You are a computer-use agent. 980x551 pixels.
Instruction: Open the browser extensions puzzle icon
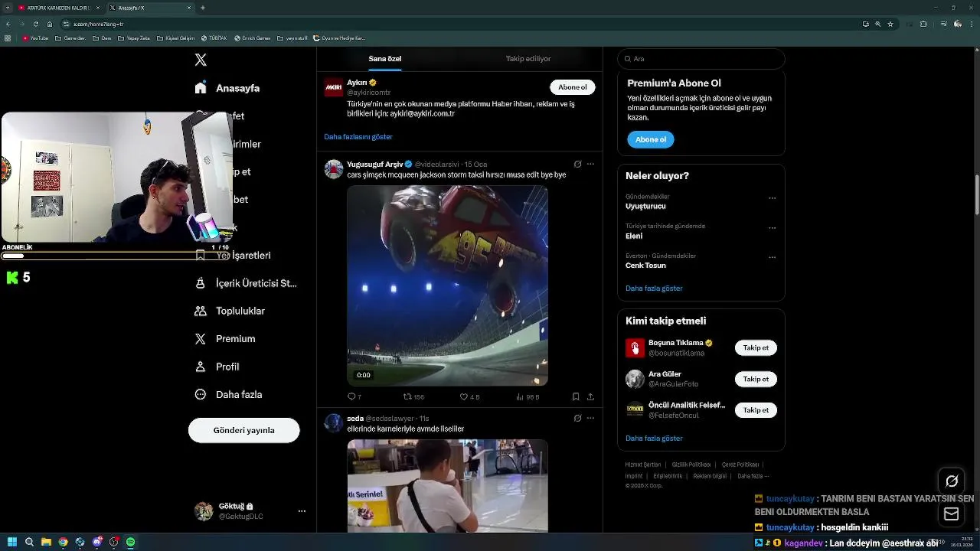923,24
